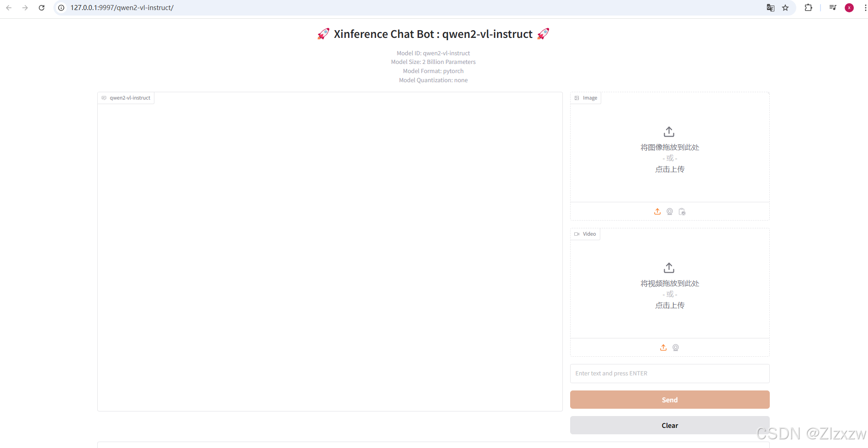The width and height of the screenshot is (868, 448).
Task: Click 'Model Size: 2 Billion Parameters' text
Action: (433, 62)
